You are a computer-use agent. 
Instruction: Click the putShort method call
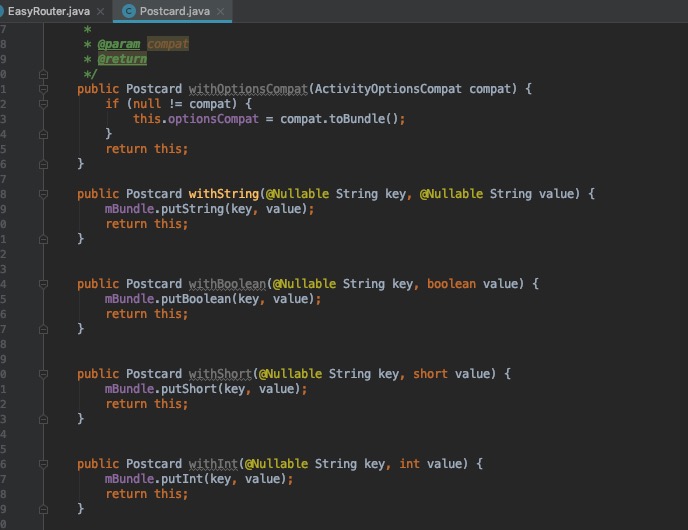coord(189,389)
